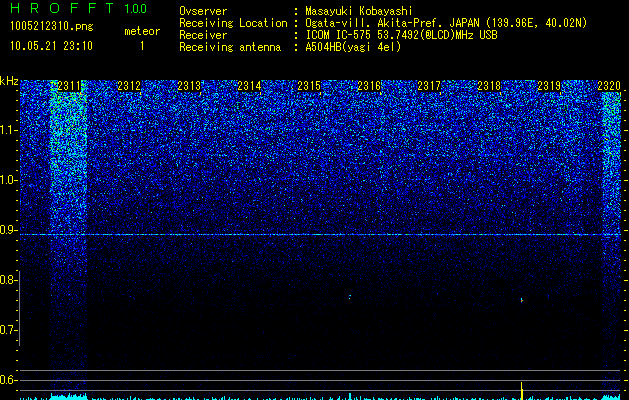Click the 2318 time marker
The width and height of the screenshot is (629, 400).
489,86
